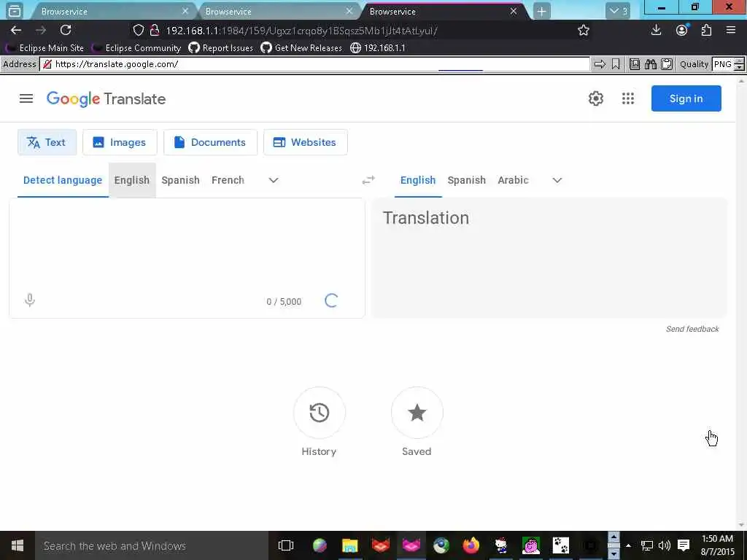This screenshot has height=560, width=747.
Task: Choose Detect language as source
Action: pos(63,180)
